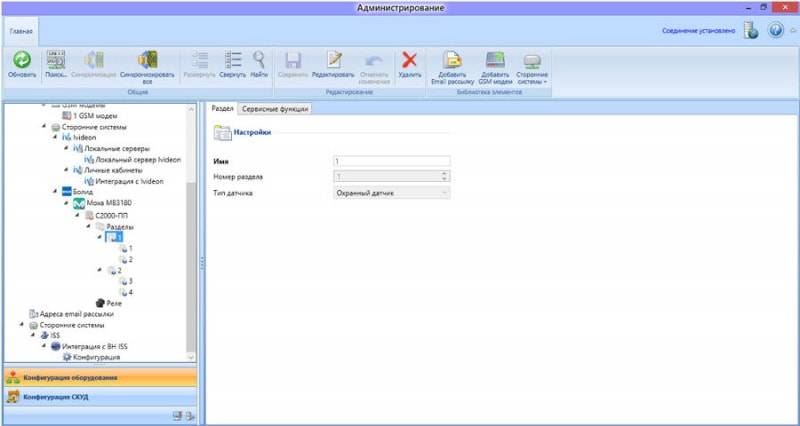Switch to the Раздел tab

(222, 109)
